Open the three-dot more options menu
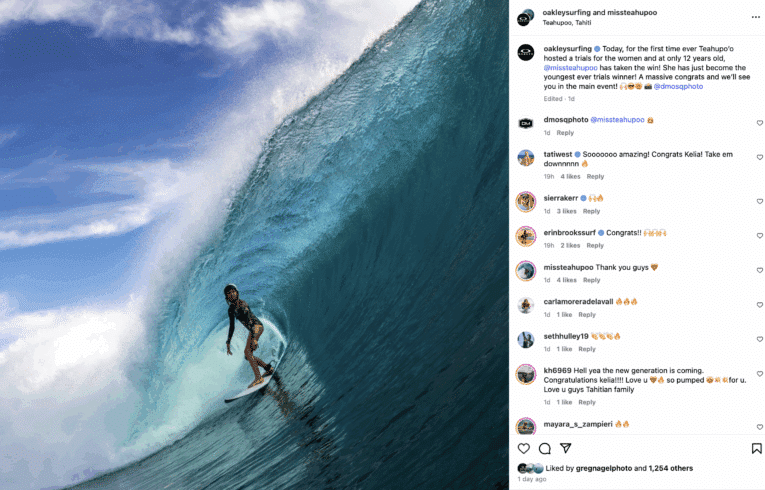Viewport: 765px width, 490px height. [756, 17]
